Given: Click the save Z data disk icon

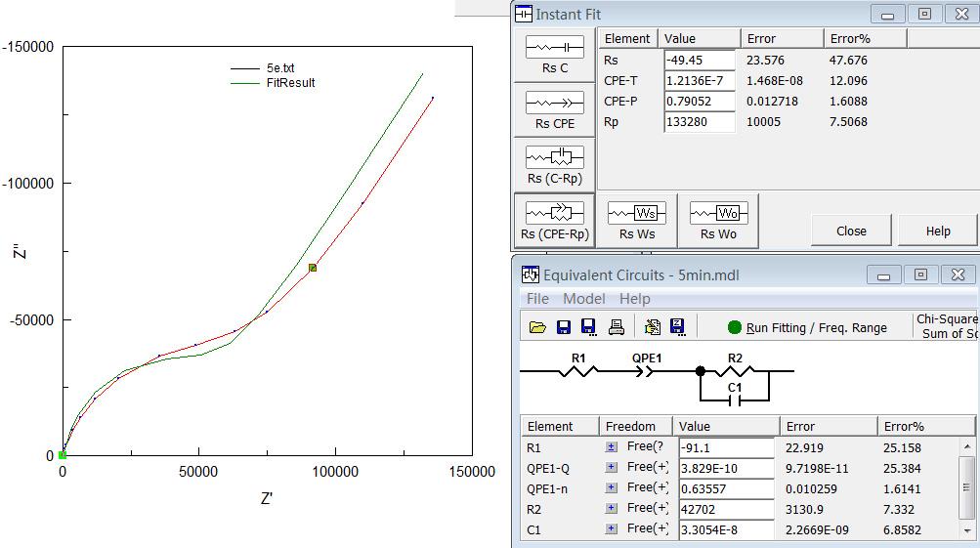Looking at the screenshot, I should (677, 327).
